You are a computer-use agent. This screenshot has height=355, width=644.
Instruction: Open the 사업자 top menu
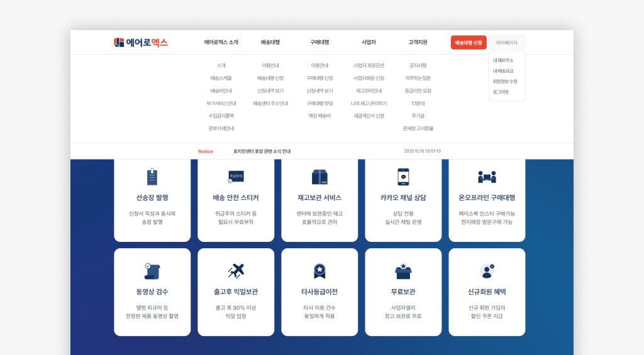[x=369, y=42]
